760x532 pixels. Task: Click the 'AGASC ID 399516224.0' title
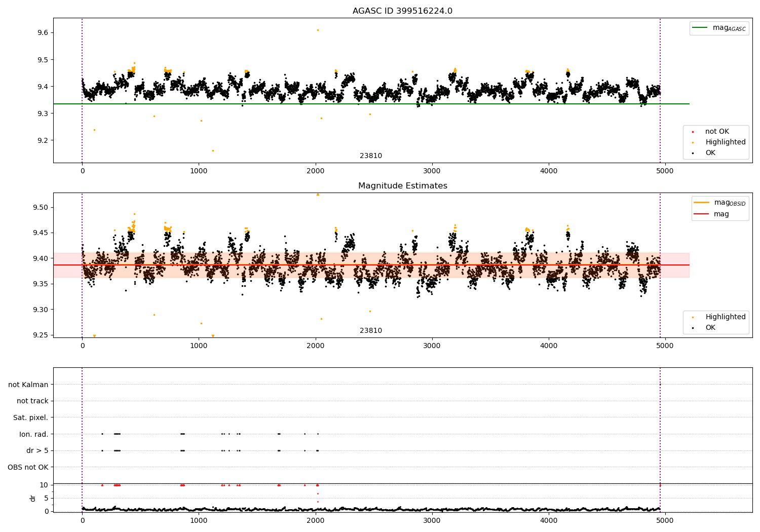coord(402,11)
